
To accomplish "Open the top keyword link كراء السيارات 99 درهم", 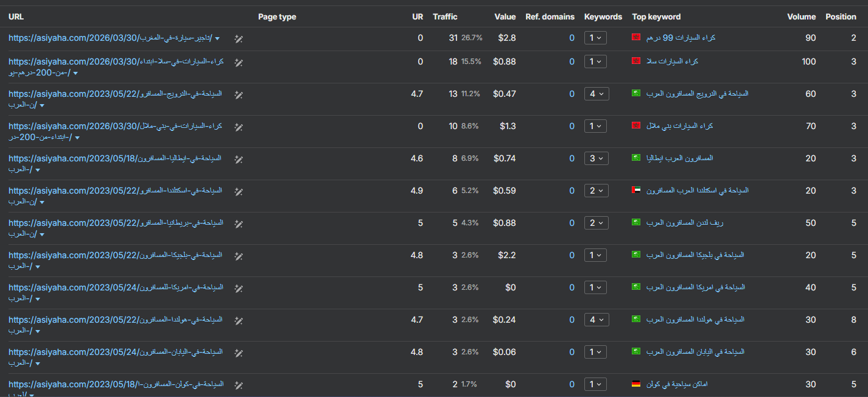I will coord(680,38).
